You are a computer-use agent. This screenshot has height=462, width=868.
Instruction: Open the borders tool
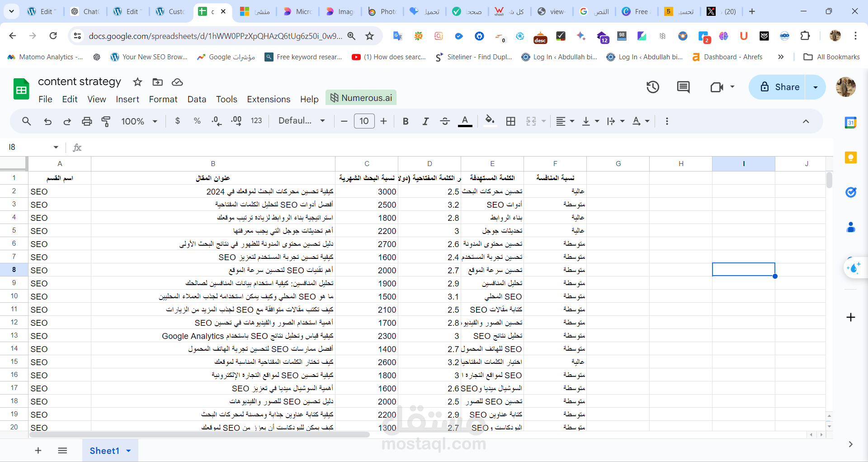coord(511,121)
